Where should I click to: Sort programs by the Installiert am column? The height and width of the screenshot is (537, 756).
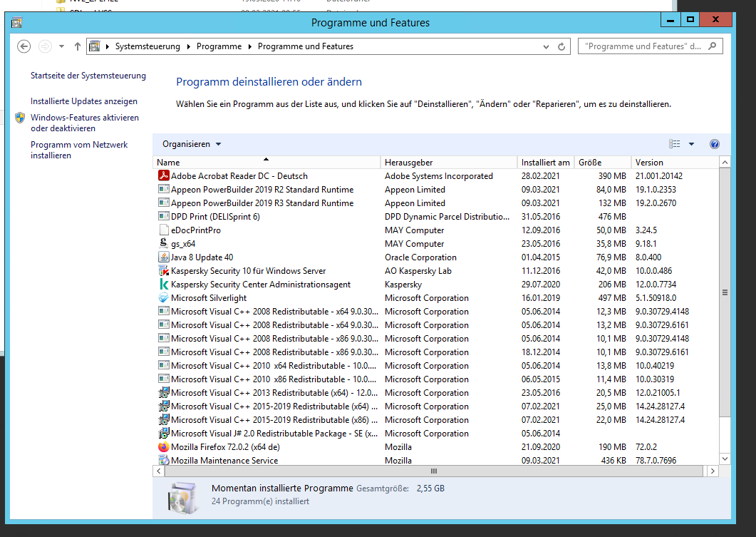(545, 163)
